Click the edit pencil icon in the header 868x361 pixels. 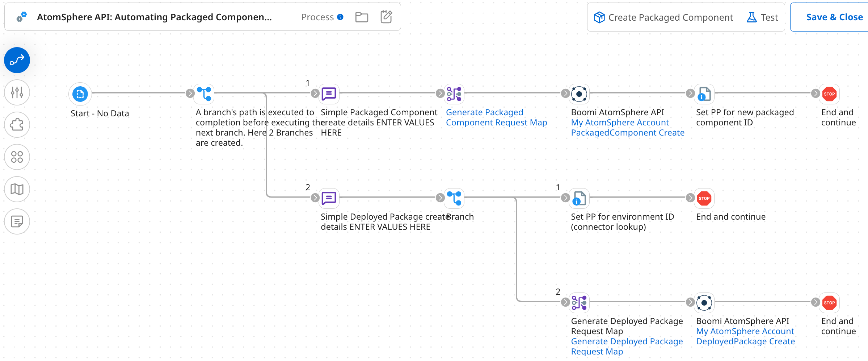pyautogui.click(x=386, y=16)
